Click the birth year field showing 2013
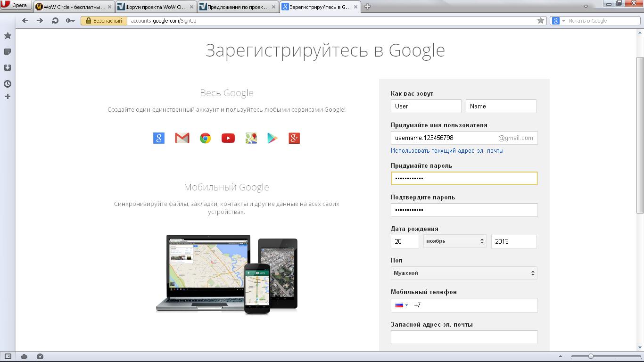644x362 pixels. point(514,241)
